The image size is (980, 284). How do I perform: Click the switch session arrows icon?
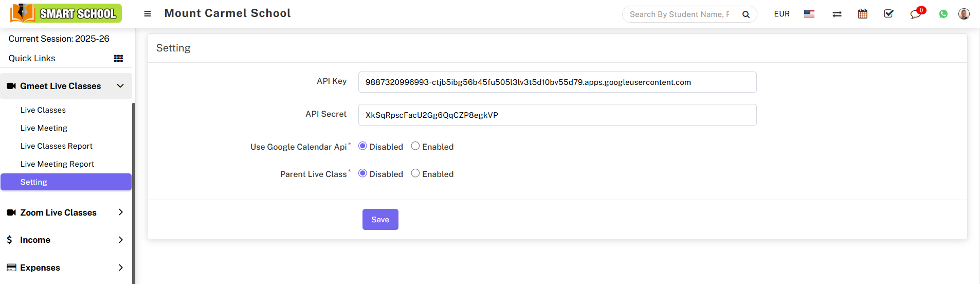pyautogui.click(x=837, y=14)
